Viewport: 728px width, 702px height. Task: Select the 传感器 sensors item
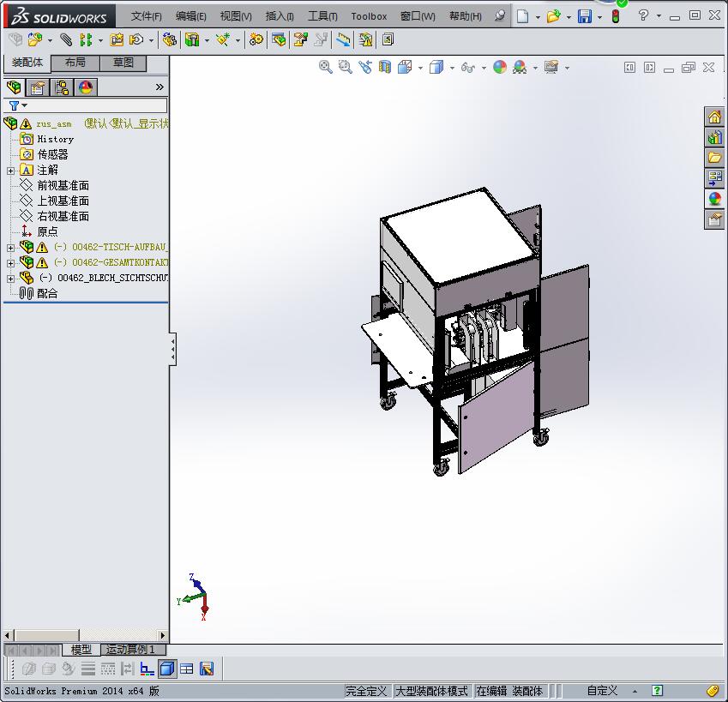(52, 154)
